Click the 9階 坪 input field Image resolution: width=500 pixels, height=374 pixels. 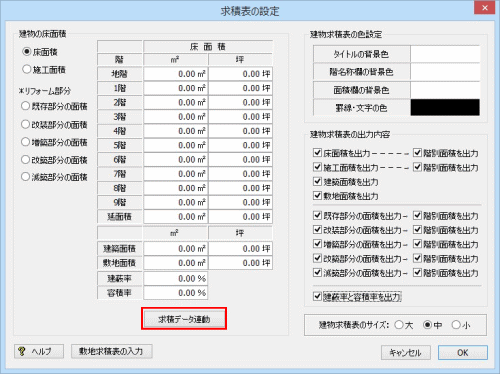240,202
